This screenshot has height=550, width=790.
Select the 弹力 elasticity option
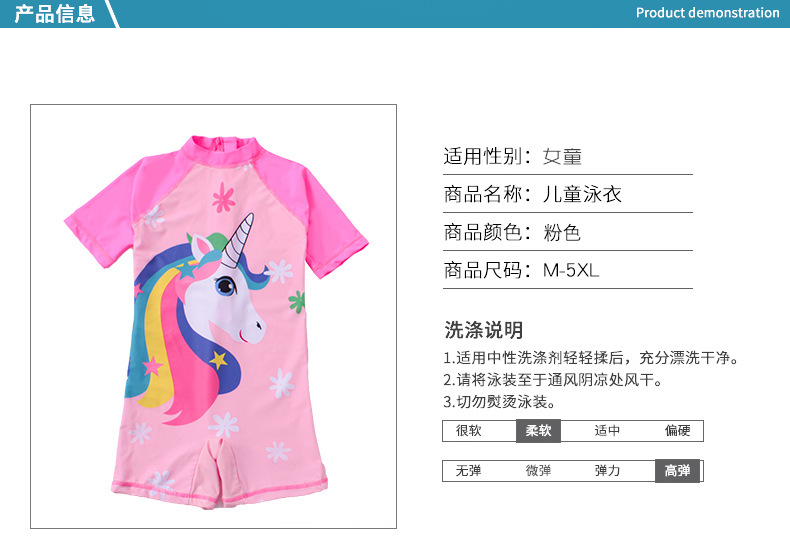(x=607, y=470)
